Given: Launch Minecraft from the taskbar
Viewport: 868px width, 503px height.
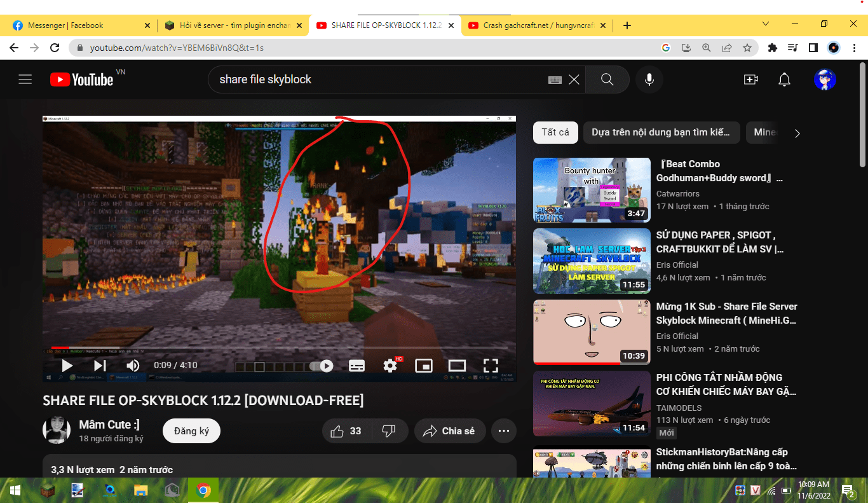Looking at the screenshot, I should tap(47, 490).
